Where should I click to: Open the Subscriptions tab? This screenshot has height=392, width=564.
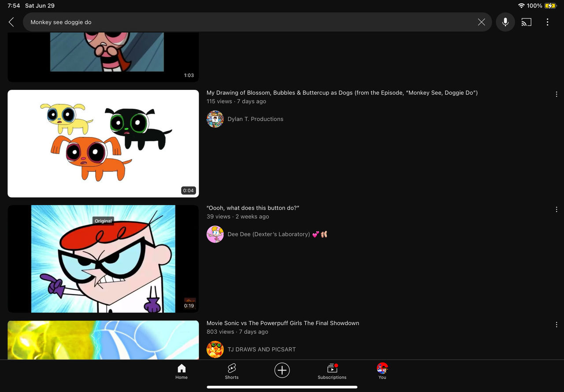(x=332, y=371)
